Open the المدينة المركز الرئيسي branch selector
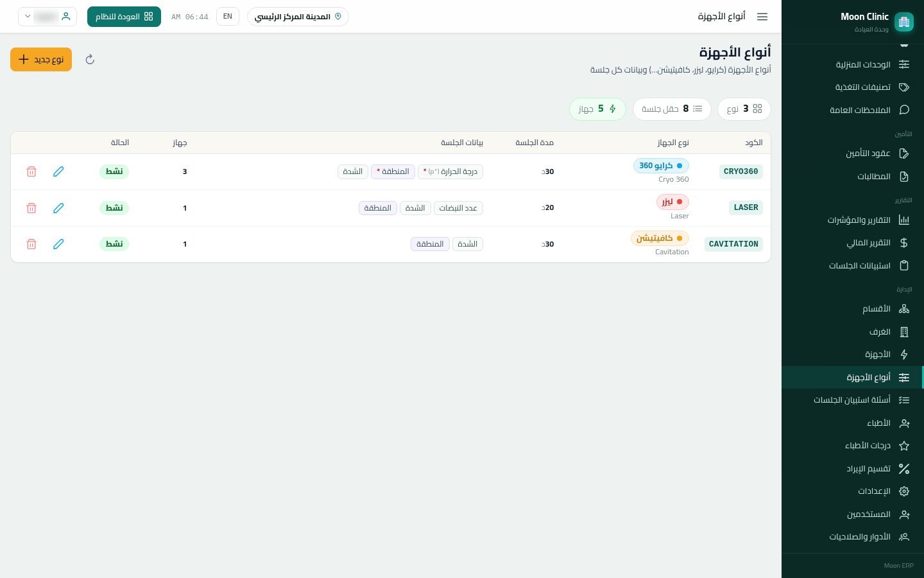The image size is (924, 578). (298, 17)
